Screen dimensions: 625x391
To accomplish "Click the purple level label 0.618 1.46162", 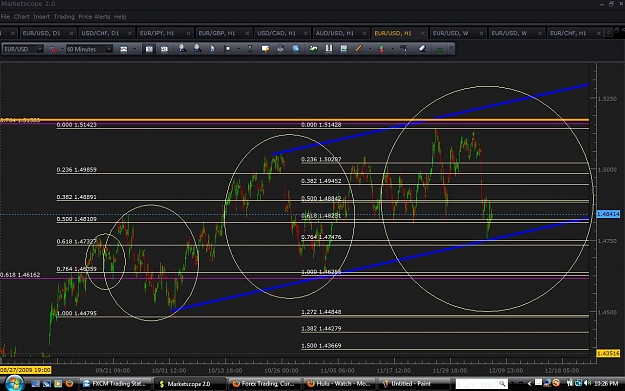I will (x=20, y=275).
